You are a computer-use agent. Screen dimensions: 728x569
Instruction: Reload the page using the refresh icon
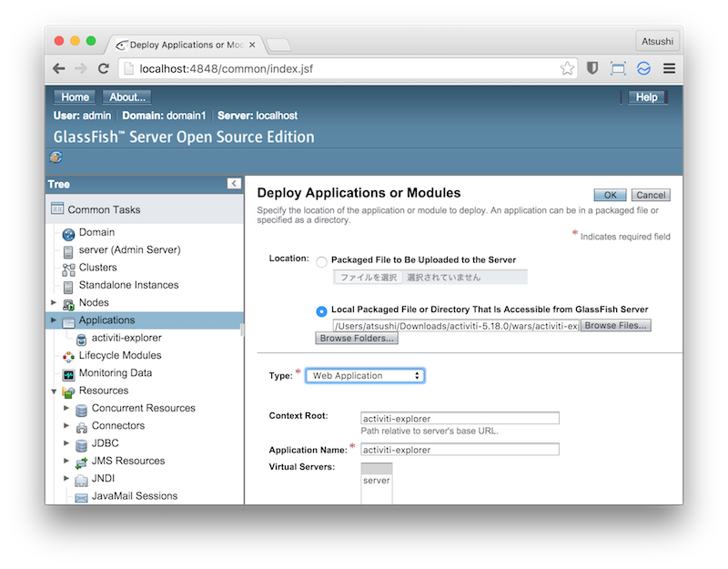point(104,68)
